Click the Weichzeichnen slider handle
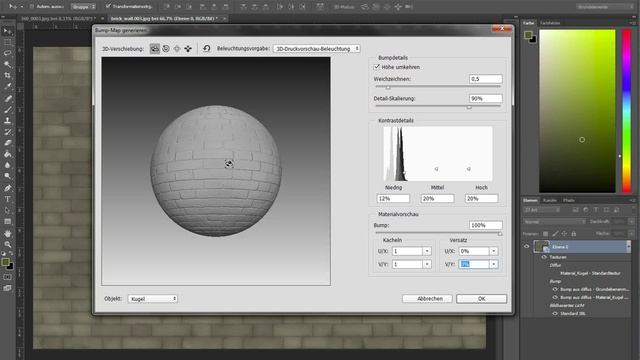640x360 pixels. (x=388, y=87)
